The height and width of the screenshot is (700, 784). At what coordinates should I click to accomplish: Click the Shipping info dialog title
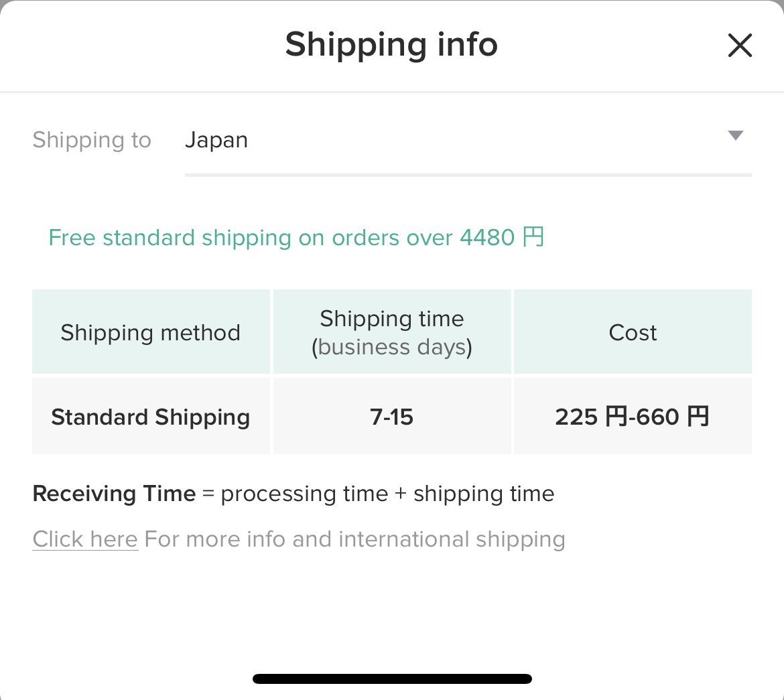391,44
